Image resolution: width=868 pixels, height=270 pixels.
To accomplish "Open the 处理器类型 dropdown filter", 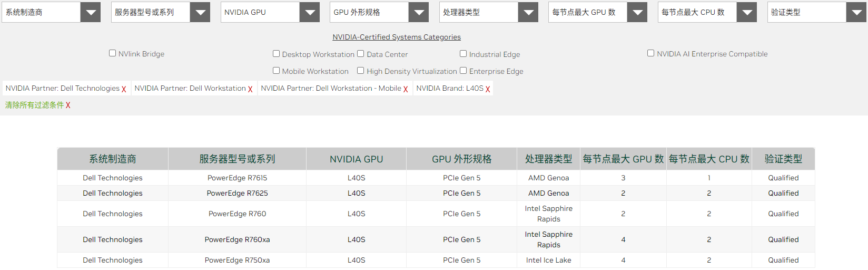I will pyautogui.click(x=489, y=12).
